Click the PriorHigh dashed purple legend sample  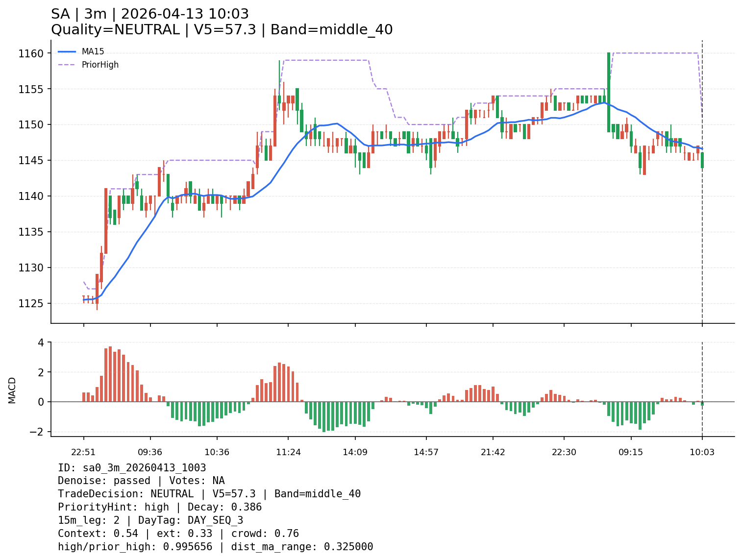pyautogui.click(x=67, y=65)
